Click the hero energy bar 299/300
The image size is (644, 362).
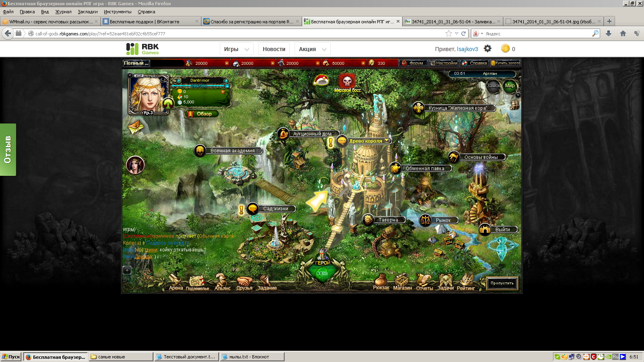(199, 86)
